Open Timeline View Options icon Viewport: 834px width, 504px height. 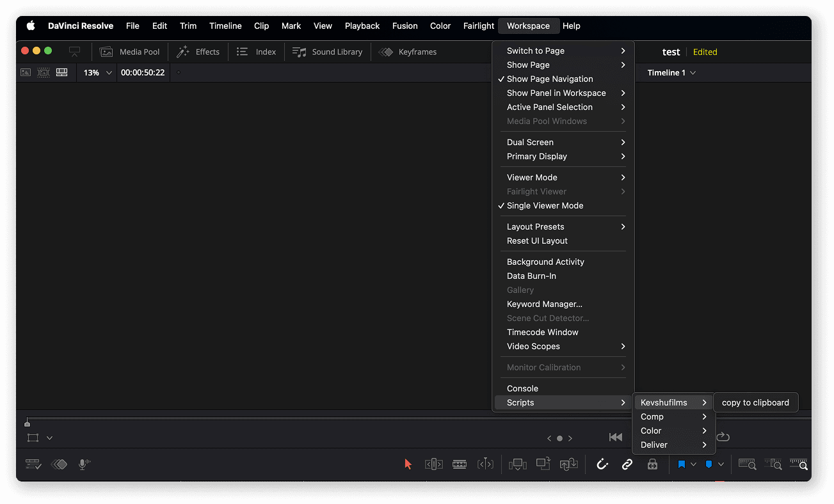click(33, 464)
